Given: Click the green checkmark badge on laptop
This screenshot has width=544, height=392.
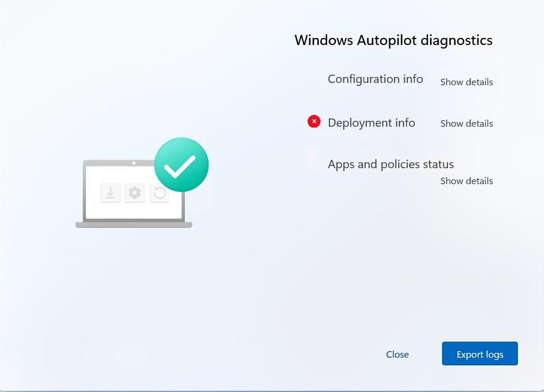Looking at the screenshot, I should click(x=181, y=165).
